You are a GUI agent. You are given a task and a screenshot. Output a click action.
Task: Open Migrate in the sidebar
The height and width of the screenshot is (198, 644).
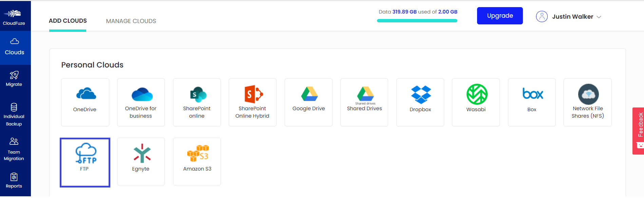pos(14,79)
